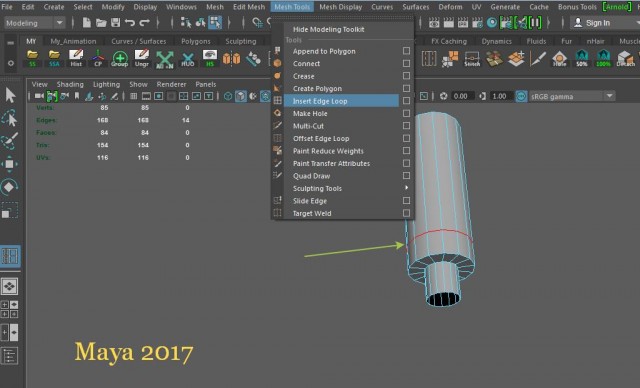Open Insert Edge Loop option box
This screenshot has width=640, height=388.
406,100
